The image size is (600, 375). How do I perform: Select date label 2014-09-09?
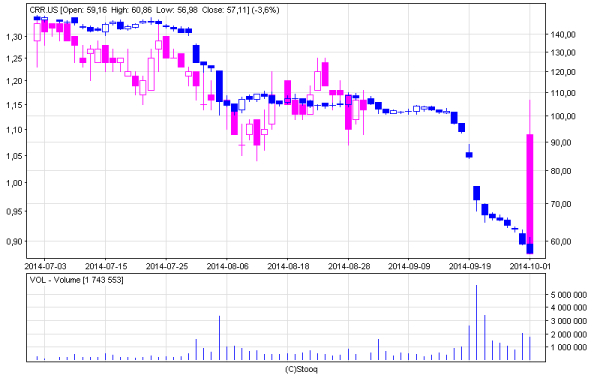[409, 266]
